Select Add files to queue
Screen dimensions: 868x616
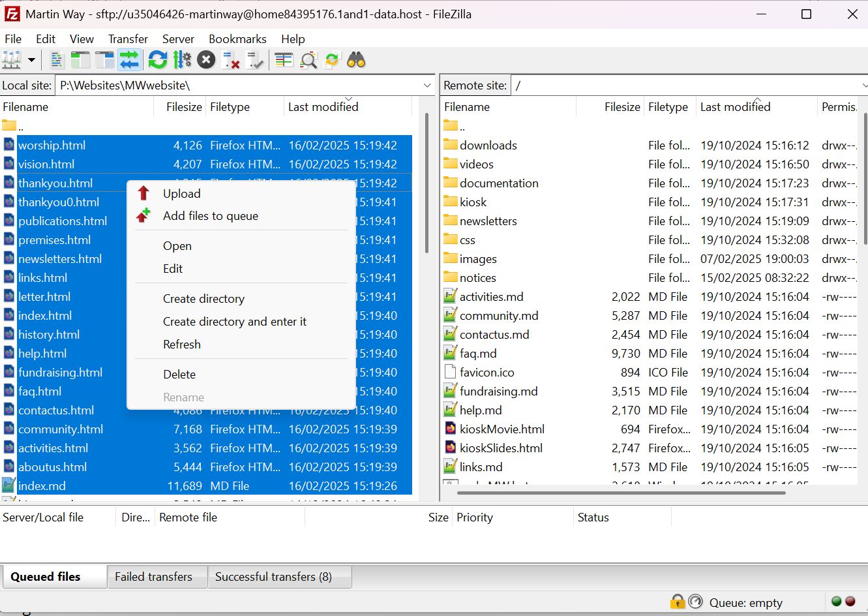(x=210, y=216)
